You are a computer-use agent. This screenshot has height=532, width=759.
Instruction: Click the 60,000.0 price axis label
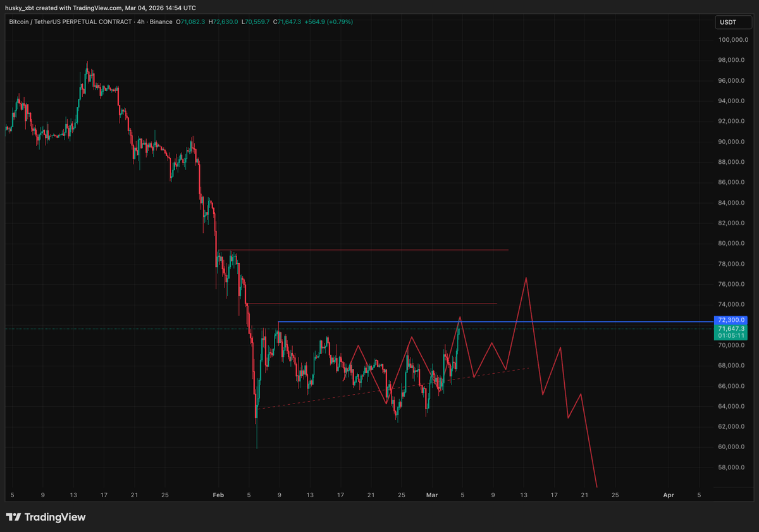[732, 447]
